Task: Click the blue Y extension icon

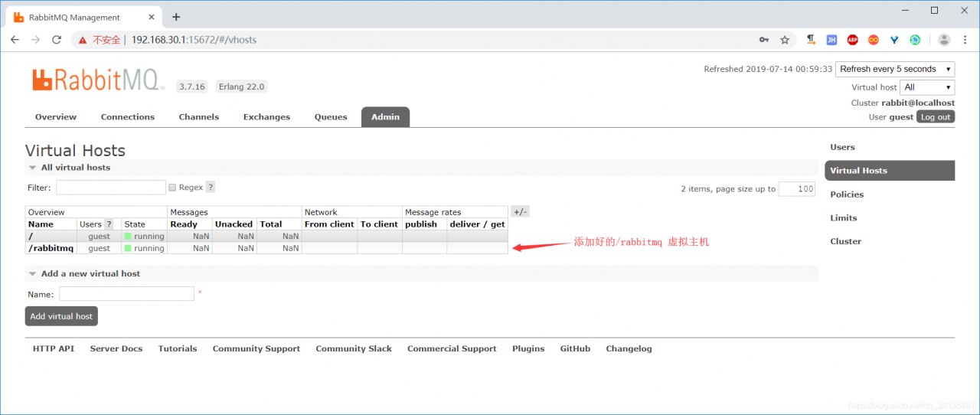Action: tap(894, 40)
